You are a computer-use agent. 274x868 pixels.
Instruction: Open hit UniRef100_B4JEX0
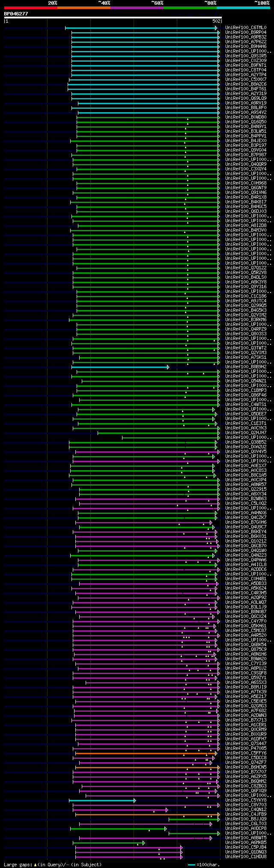[246, 141]
